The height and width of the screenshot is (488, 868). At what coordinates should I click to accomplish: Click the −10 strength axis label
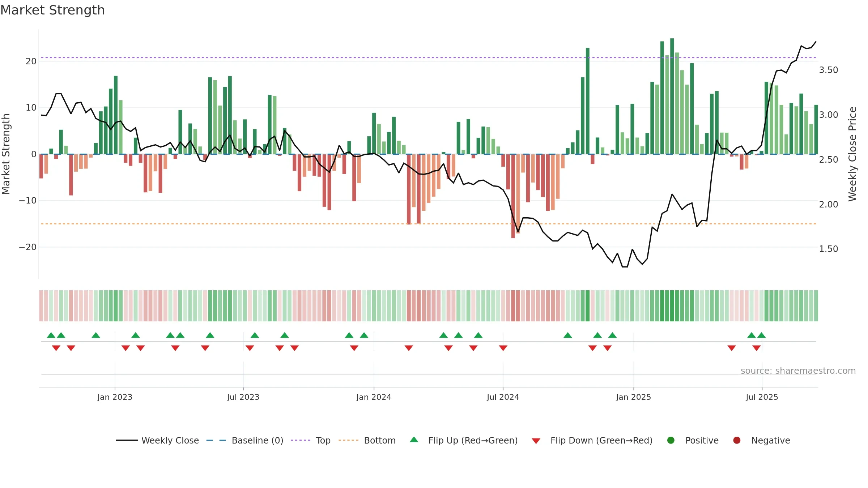28,200
